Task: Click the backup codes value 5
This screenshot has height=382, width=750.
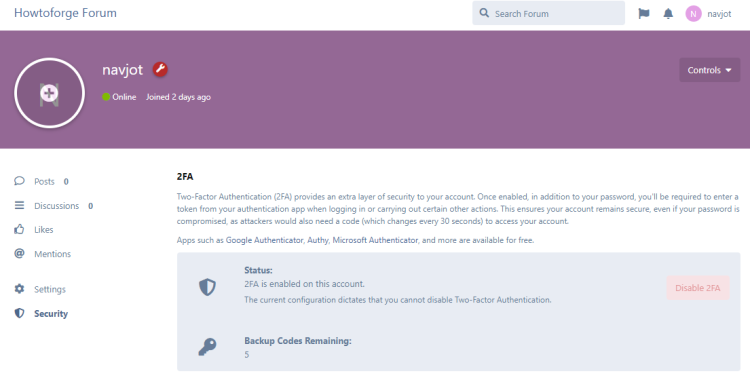Action: pyautogui.click(x=247, y=355)
